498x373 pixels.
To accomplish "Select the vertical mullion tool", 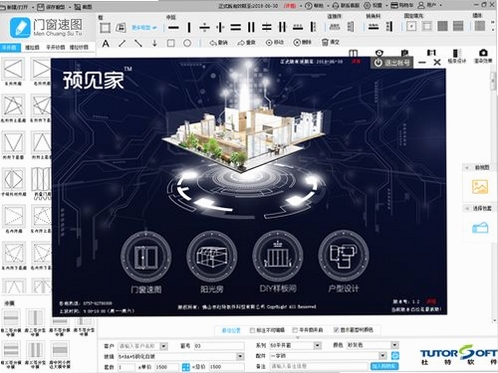I will (189, 28).
